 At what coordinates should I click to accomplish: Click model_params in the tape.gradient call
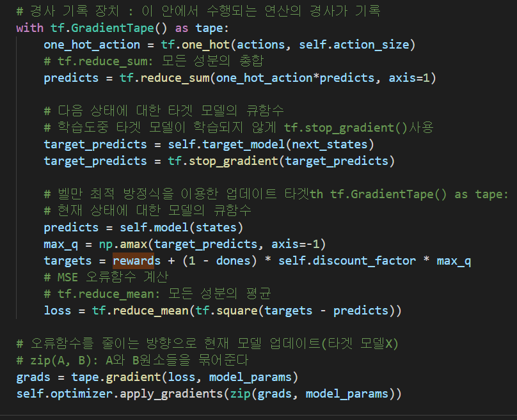pyautogui.click(x=250, y=377)
